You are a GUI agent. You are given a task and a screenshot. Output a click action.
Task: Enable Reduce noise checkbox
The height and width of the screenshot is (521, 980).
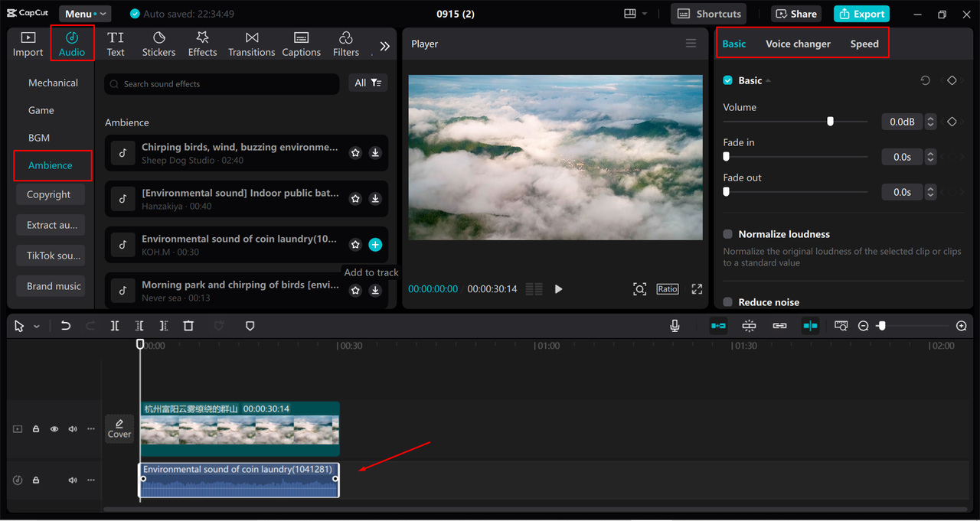pos(728,302)
